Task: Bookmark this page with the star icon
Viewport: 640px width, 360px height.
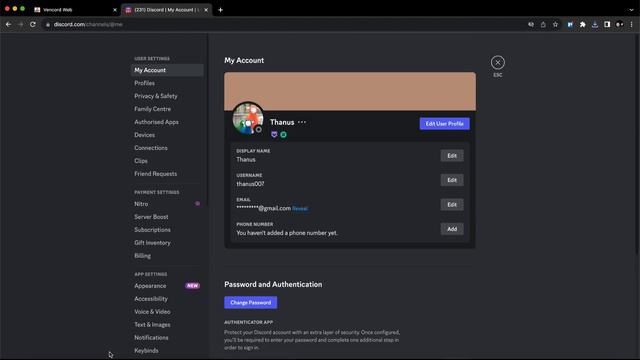Action: tap(556, 24)
